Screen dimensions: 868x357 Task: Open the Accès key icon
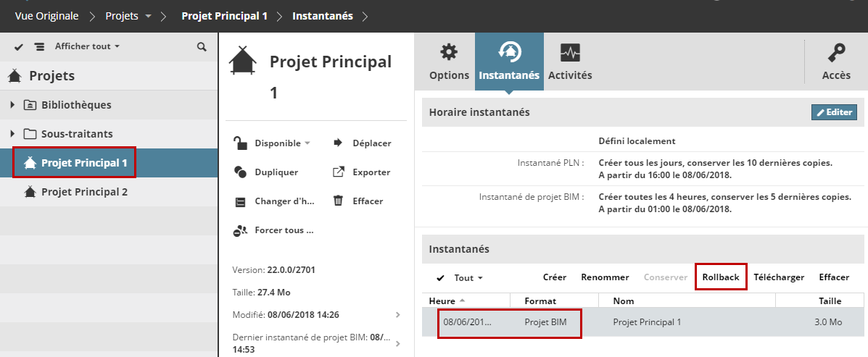[x=836, y=54]
